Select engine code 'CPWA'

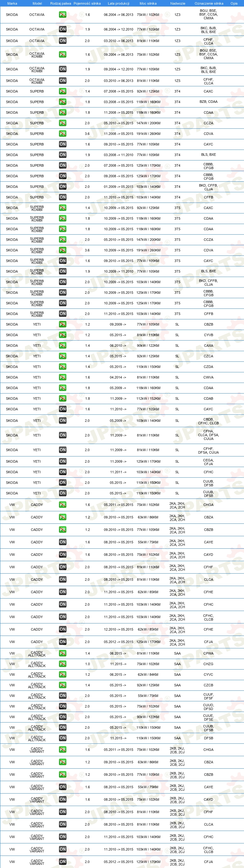point(208,653)
